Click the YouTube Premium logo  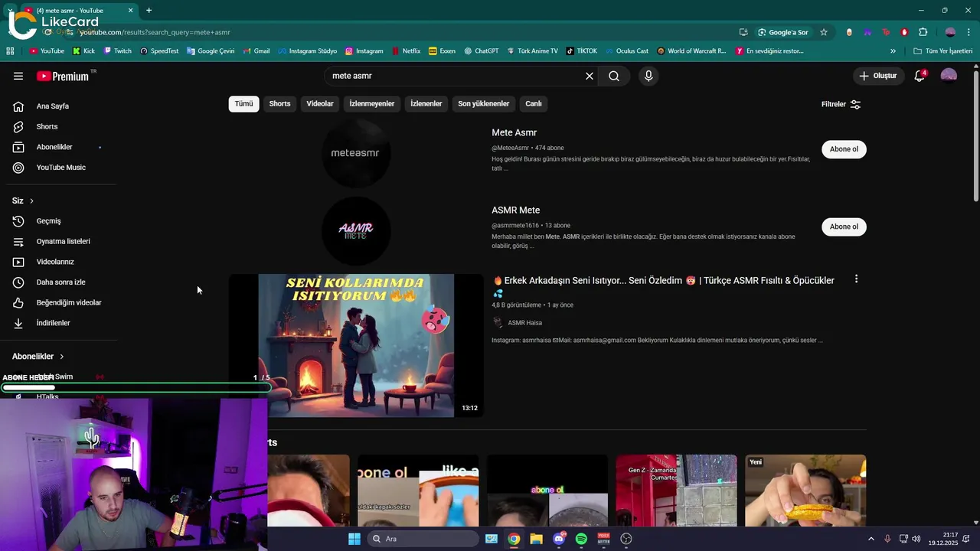pyautogui.click(x=63, y=76)
